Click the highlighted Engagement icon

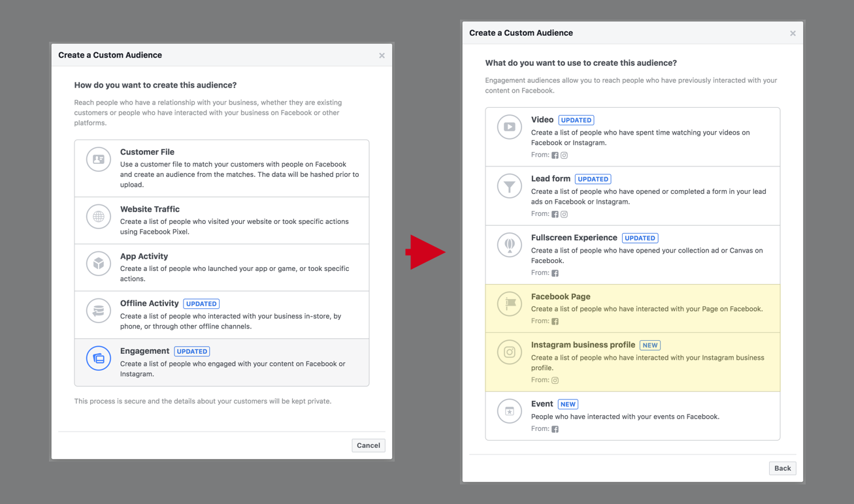pyautogui.click(x=99, y=358)
